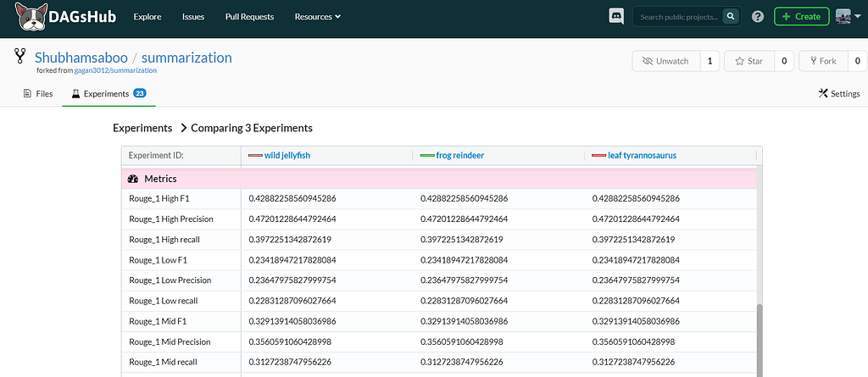Expand the Resources dropdown menu
The image size is (868, 377).
click(317, 16)
